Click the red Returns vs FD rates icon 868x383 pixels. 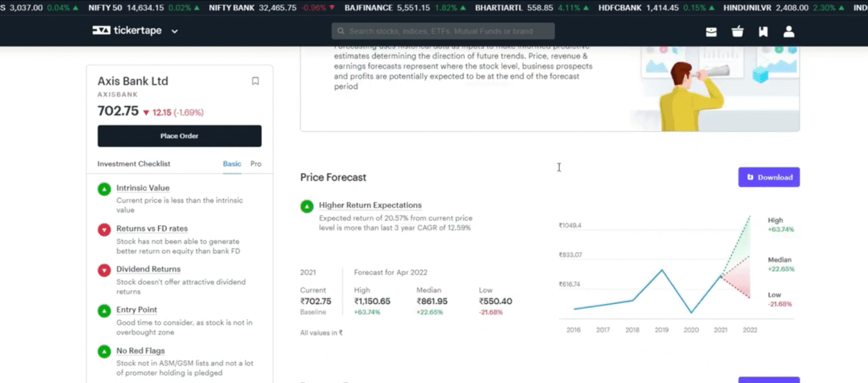coord(104,230)
